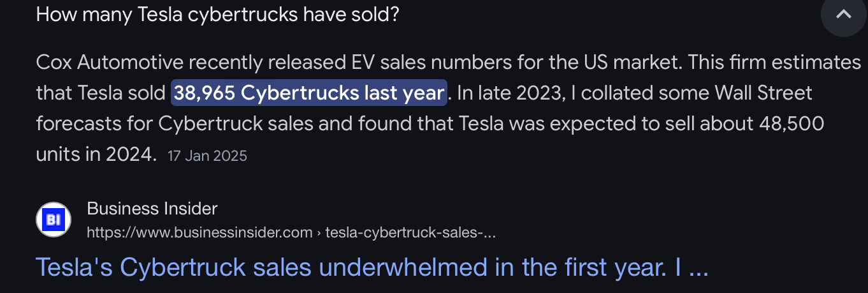Click the Business Insider favicon icon
This screenshot has height=293, width=868.
[x=54, y=220]
